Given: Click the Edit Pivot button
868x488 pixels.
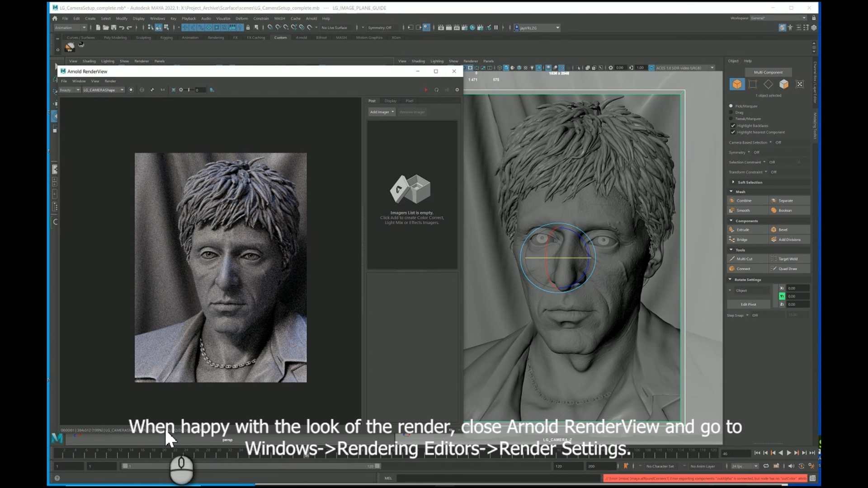Looking at the screenshot, I should click(748, 305).
